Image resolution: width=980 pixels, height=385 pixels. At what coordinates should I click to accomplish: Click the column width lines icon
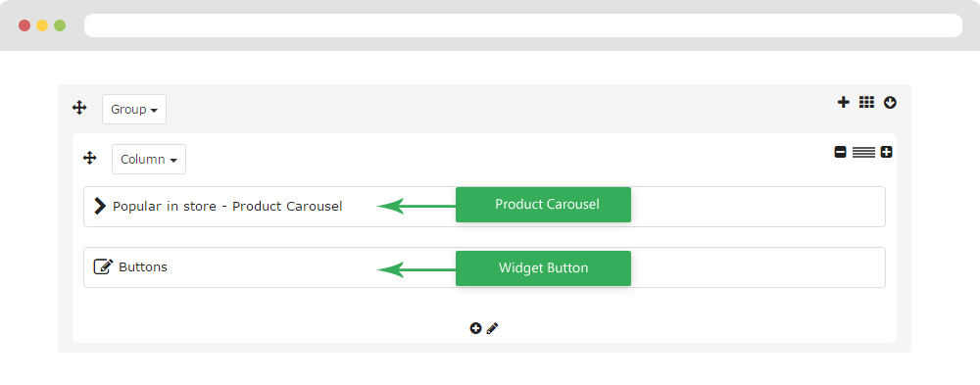click(x=863, y=152)
